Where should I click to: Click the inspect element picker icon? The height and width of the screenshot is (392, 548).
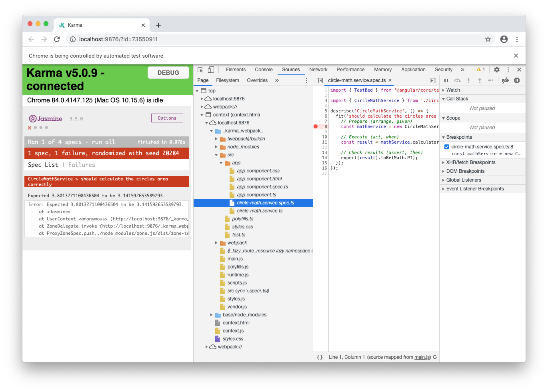click(x=200, y=70)
